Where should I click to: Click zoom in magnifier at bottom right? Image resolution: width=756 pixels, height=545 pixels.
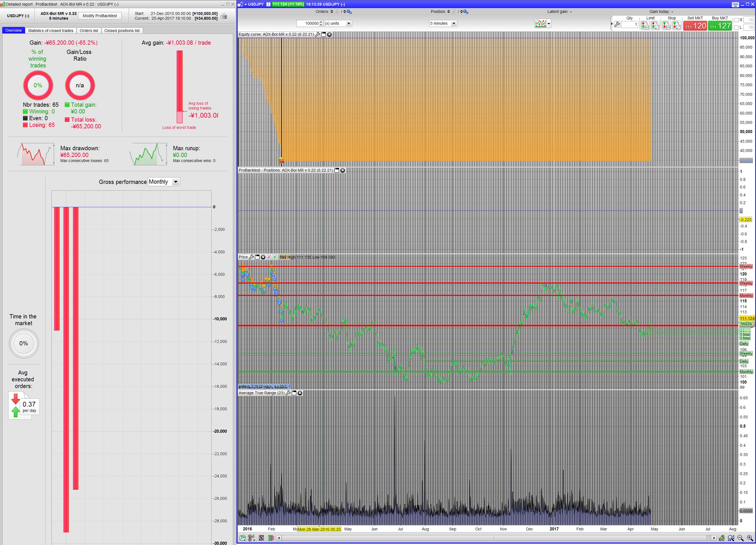750,538
